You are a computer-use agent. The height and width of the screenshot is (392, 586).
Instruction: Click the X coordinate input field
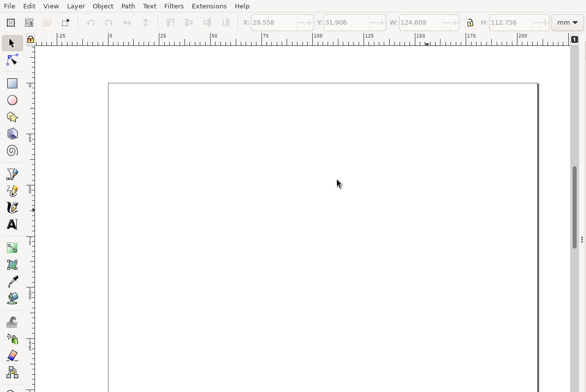click(x=274, y=22)
